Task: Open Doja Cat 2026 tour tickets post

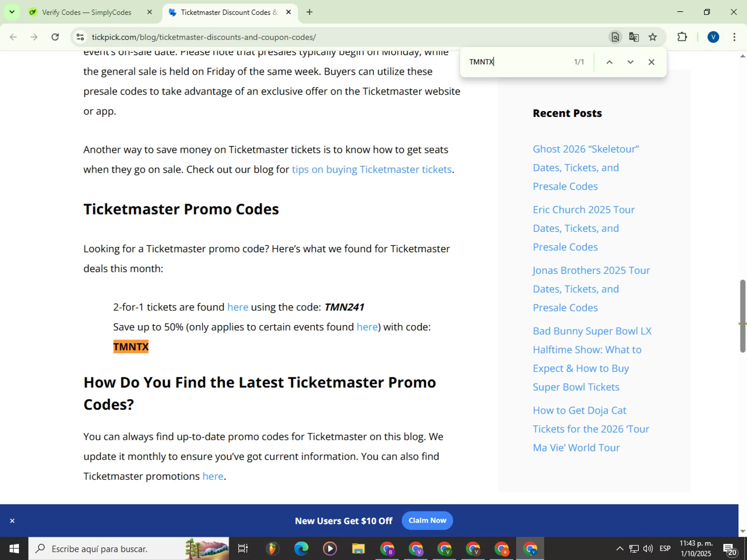Action: click(591, 429)
